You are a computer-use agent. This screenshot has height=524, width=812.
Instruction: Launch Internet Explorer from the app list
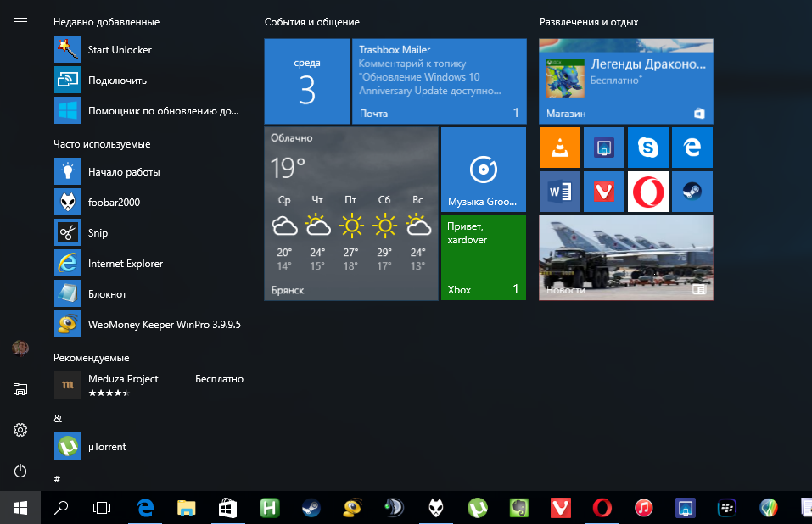[x=148, y=264]
